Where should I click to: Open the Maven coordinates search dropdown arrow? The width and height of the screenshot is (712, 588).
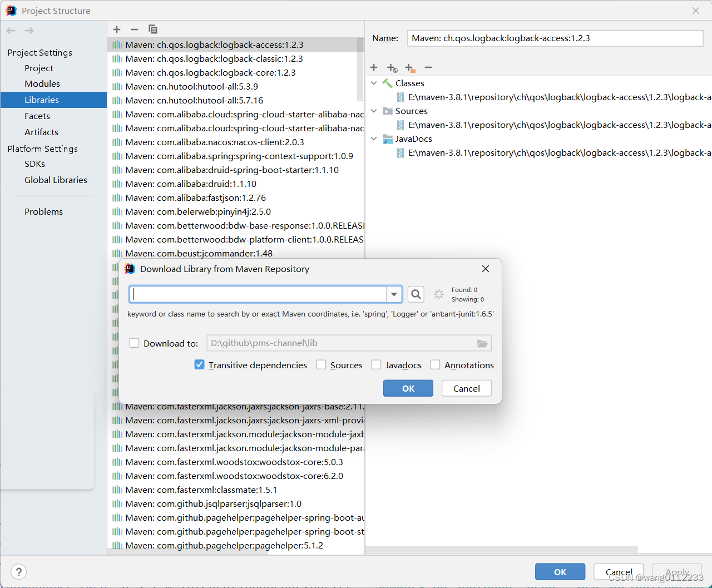[x=394, y=294]
